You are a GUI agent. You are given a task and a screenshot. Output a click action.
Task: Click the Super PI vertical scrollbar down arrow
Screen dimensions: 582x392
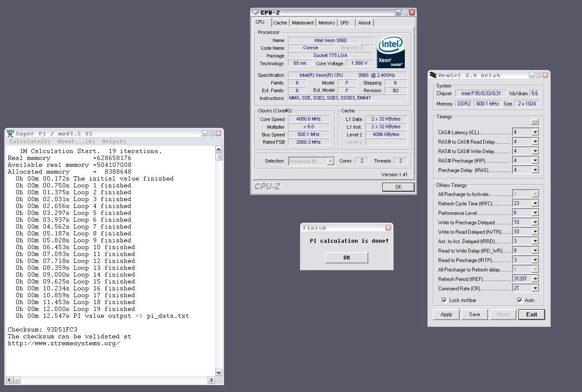219,373
